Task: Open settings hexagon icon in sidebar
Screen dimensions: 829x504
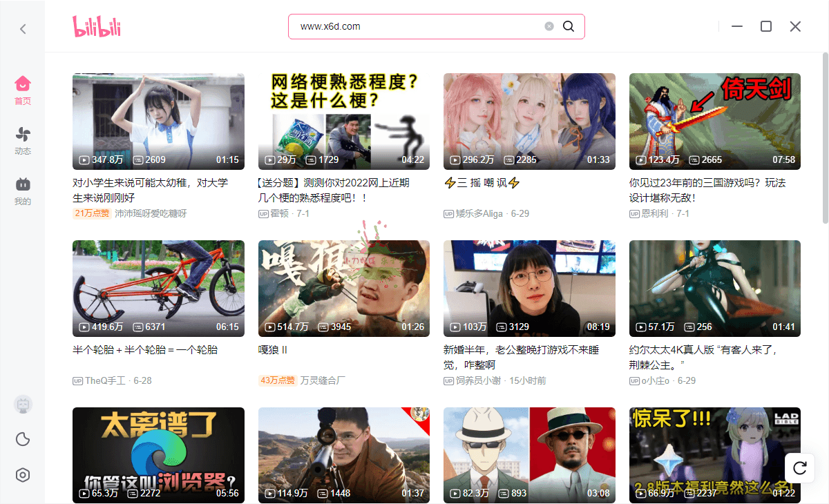Action: pos(23,475)
